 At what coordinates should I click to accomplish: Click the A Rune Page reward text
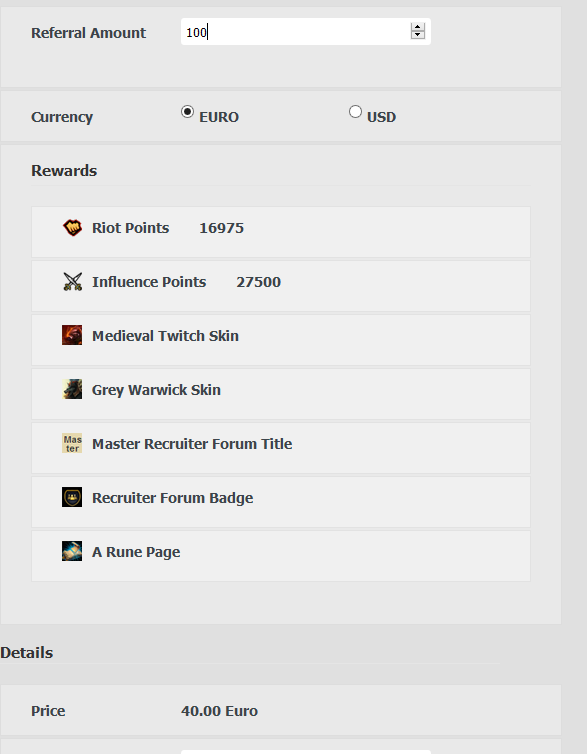(136, 552)
